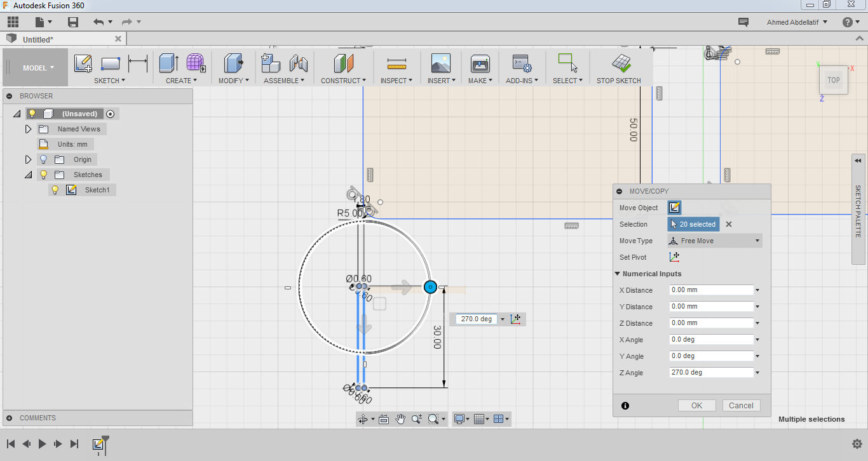This screenshot has height=461, width=868.
Task: Click the Undo arrow
Action: (98, 22)
